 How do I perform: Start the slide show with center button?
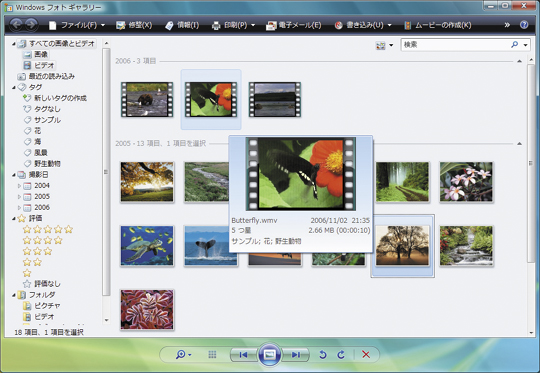269,354
